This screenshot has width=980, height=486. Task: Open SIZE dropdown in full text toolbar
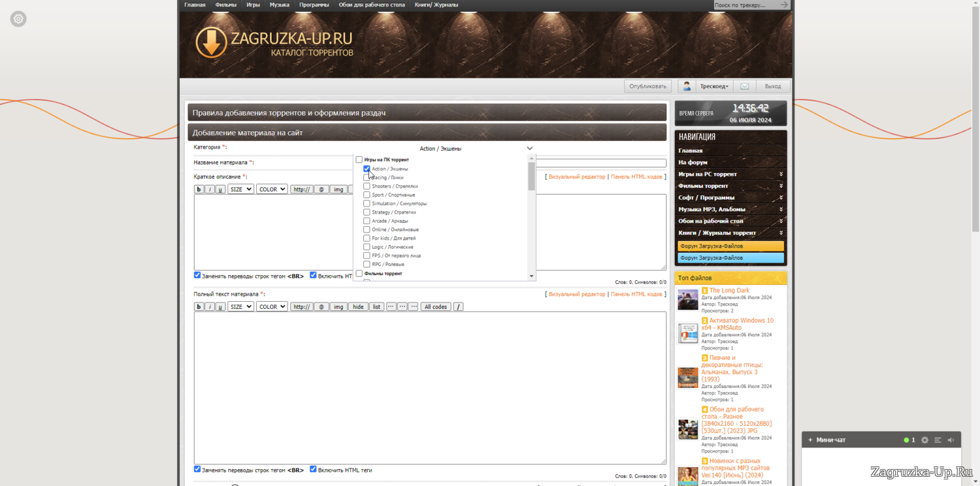[240, 306]
